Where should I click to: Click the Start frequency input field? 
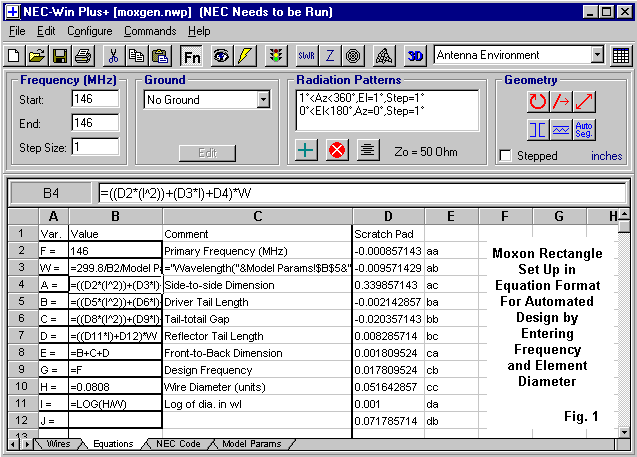[x=94, y=99]
